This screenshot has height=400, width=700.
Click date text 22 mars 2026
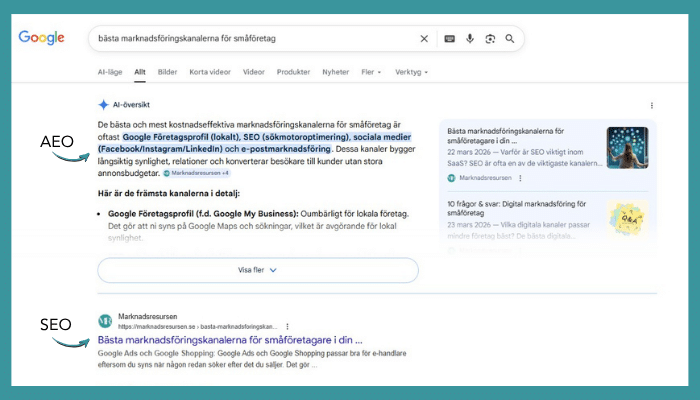(469, 152)
